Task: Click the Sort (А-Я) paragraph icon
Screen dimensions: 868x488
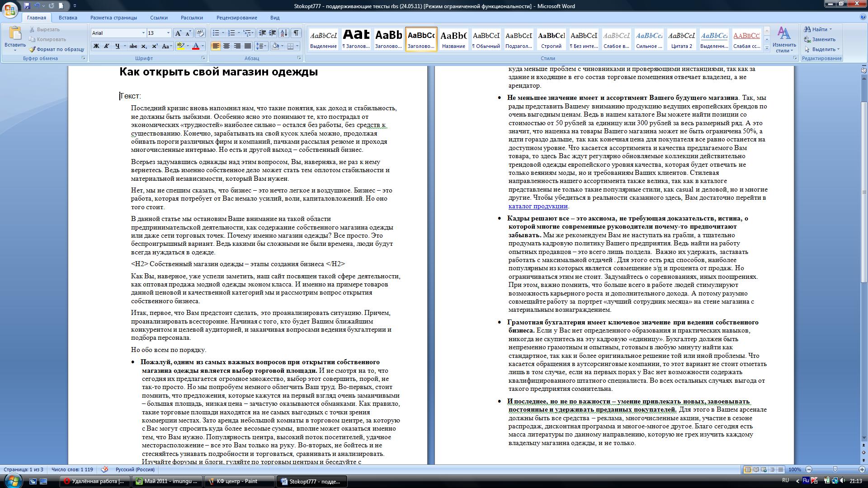Action: tap(284, 33)
